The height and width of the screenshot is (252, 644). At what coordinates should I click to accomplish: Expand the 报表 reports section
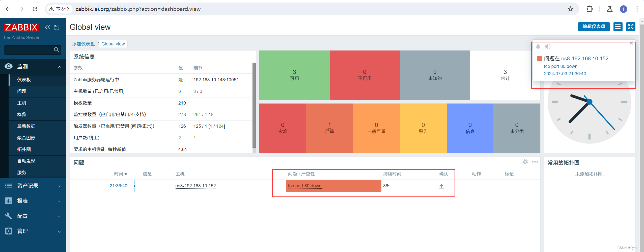tap(33, 201)
